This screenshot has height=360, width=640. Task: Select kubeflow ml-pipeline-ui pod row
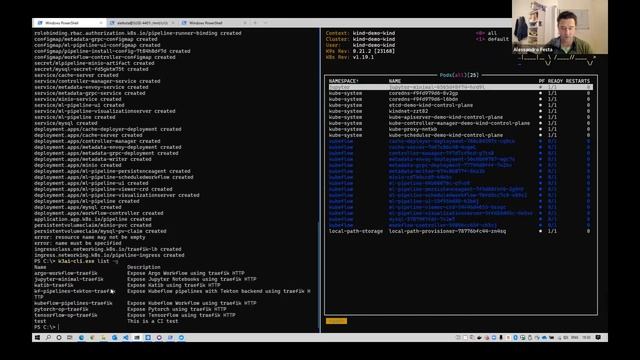pyautogui.click(x=460, y=201)
